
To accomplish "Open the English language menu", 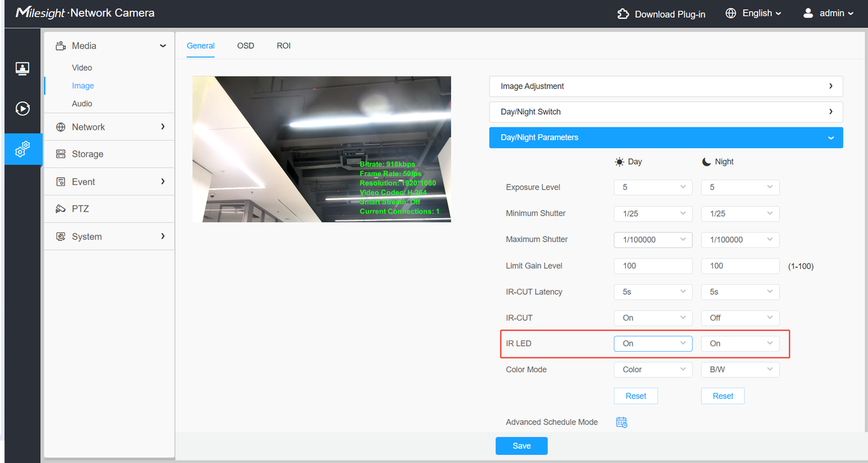I will click(762, 14).
